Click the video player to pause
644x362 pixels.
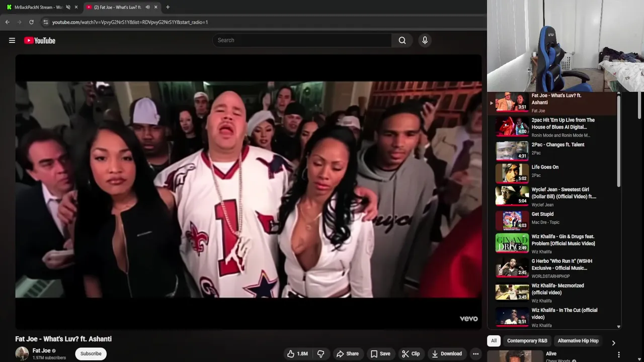249,191
